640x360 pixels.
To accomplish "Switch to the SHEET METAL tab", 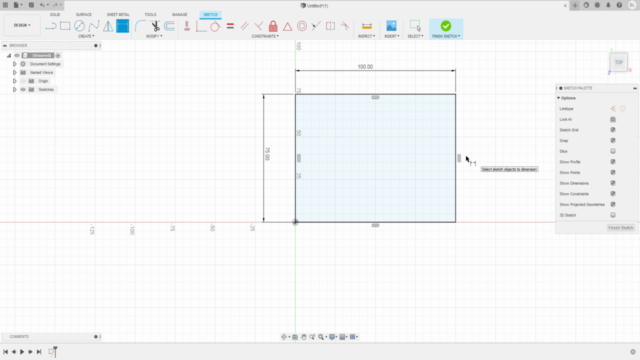I will coord(118,15).
